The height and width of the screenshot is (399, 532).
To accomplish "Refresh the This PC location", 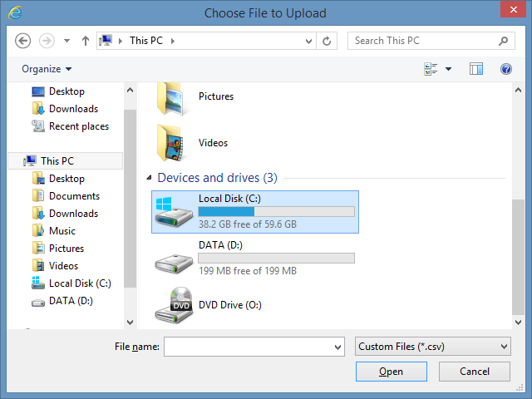I will 327,41.
